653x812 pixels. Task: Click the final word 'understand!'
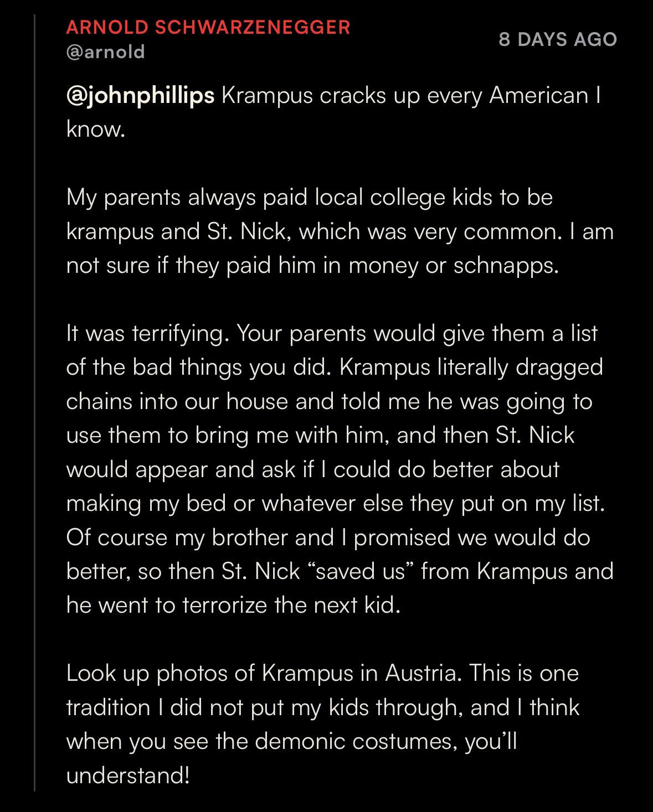(x=128, y=775)
